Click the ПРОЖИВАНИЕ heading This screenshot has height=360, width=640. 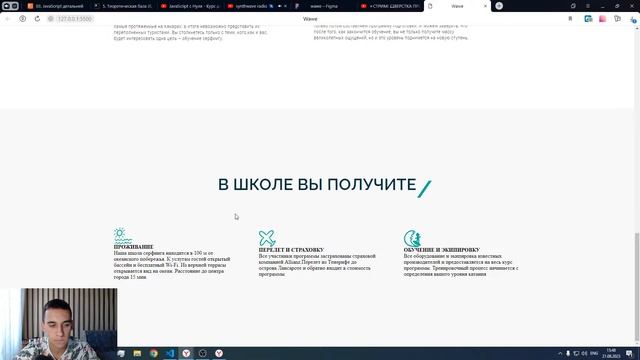point(133,247)
